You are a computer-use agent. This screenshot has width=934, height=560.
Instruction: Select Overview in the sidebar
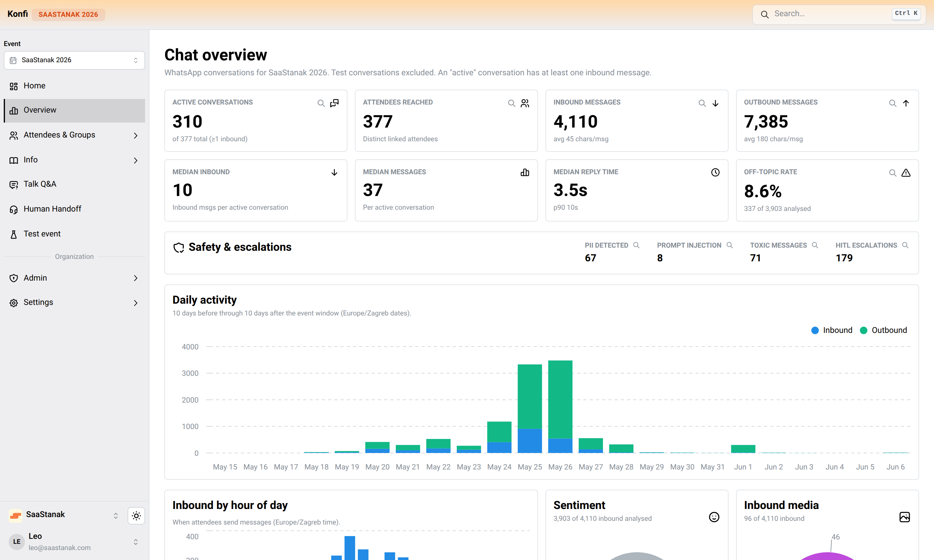(74, 110)
